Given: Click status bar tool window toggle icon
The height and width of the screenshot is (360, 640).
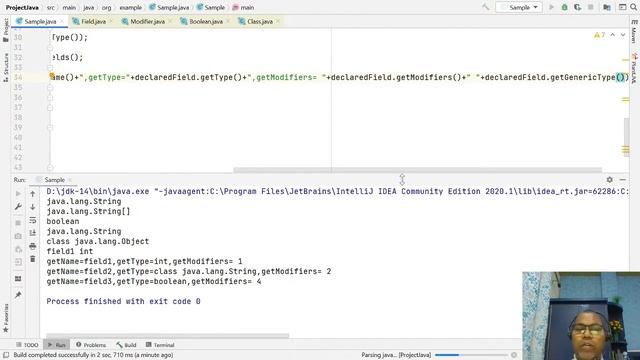Looking at the screenshot, I should 6,355.
